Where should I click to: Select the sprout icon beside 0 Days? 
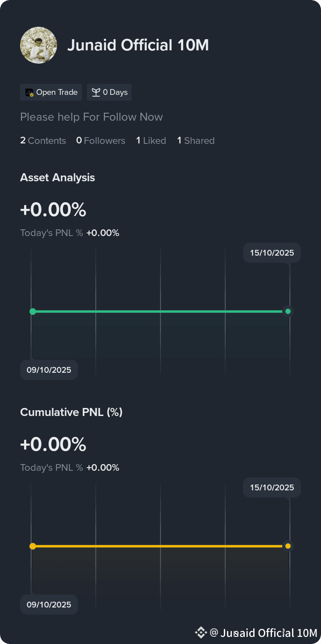[96, 92]
